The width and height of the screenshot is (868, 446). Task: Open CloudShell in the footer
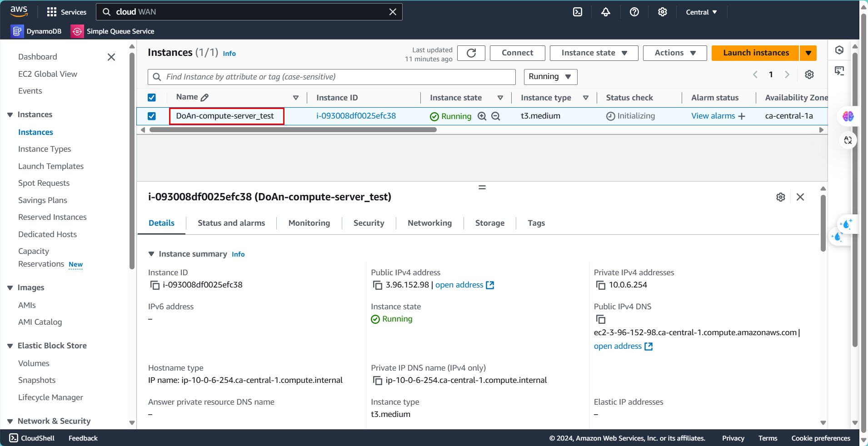coord(32,438)
